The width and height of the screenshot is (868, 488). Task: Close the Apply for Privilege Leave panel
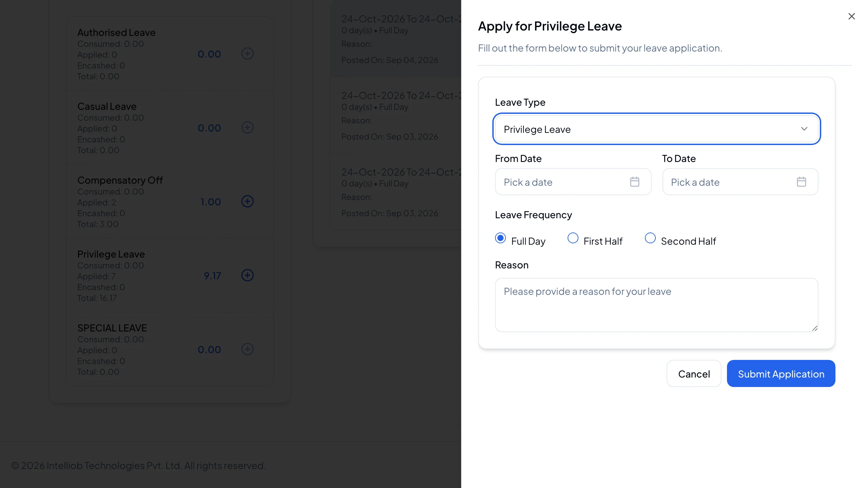tap(851, 16)
